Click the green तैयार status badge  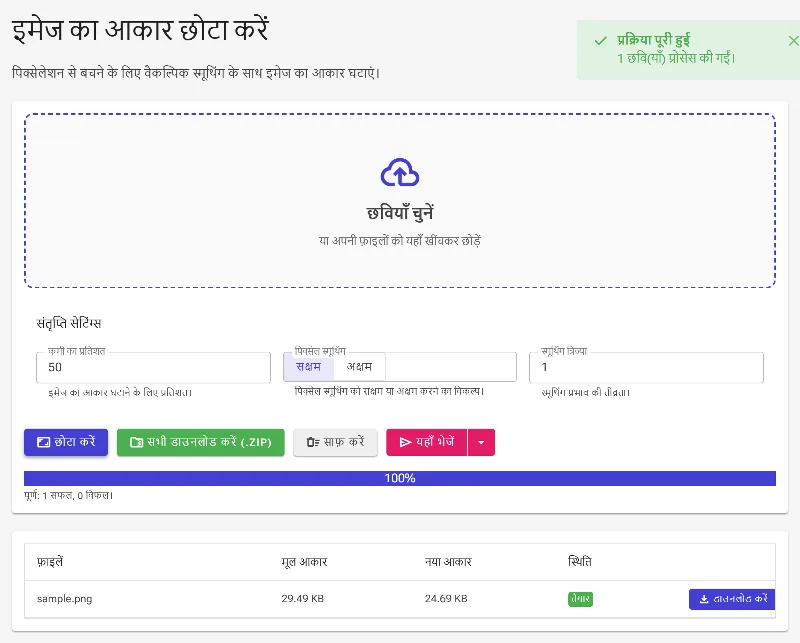tap(580, 599)
